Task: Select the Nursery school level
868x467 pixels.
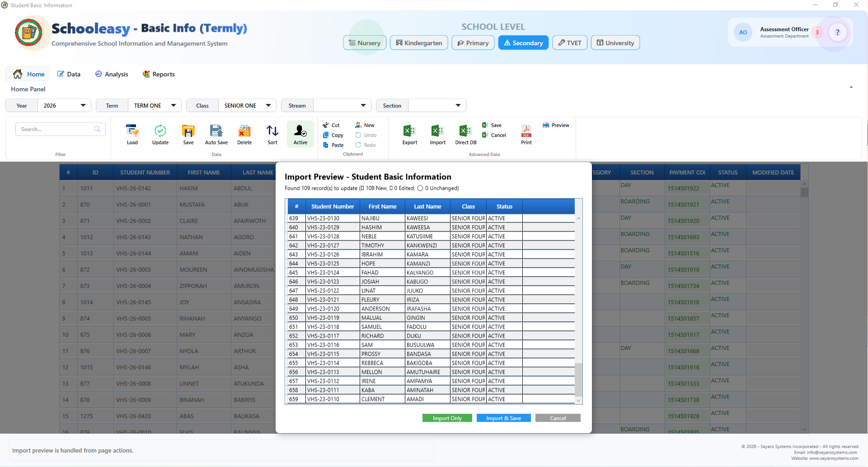Action: click(x=364, y=43)
